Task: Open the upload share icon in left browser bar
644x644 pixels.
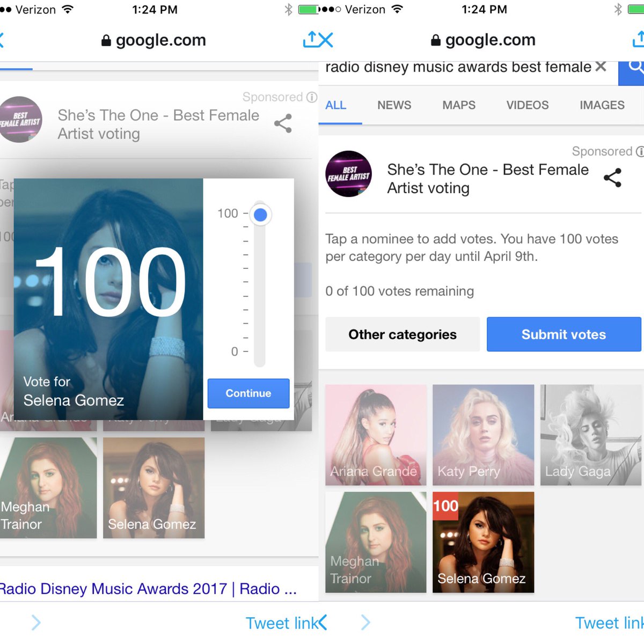Action: point(310,39)
